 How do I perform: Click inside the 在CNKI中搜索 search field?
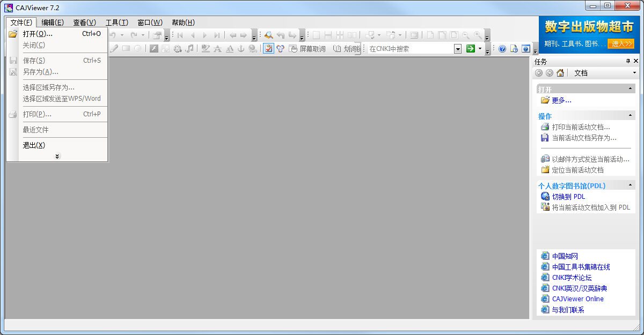click(410, 49)
